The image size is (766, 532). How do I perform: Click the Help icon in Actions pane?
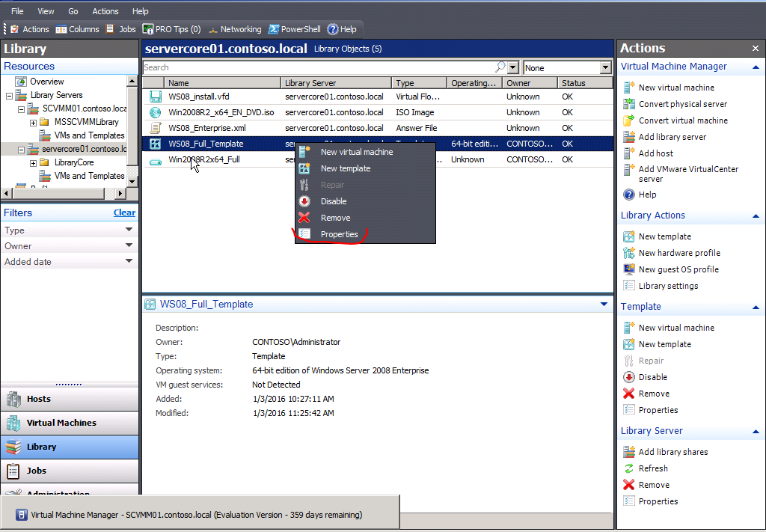coord(628,195)
